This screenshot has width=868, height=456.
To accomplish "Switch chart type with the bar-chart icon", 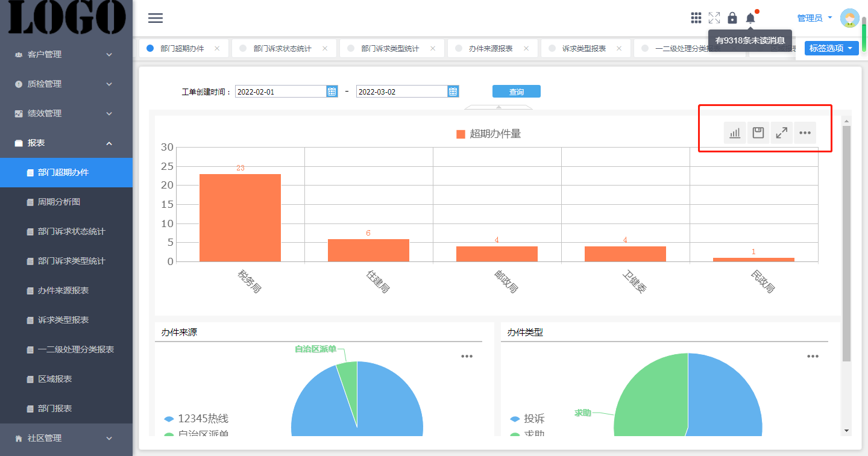I will point(735,133).
